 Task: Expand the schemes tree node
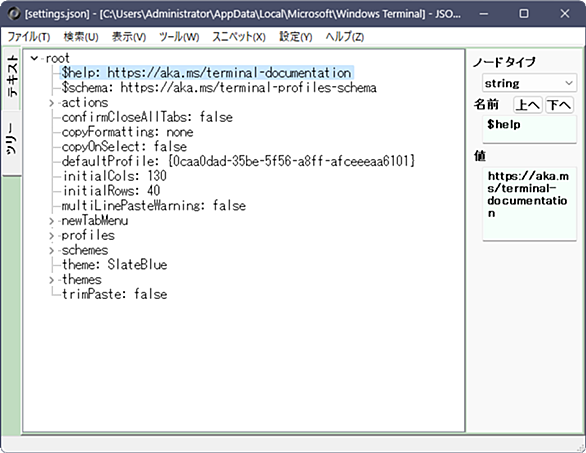52,250
